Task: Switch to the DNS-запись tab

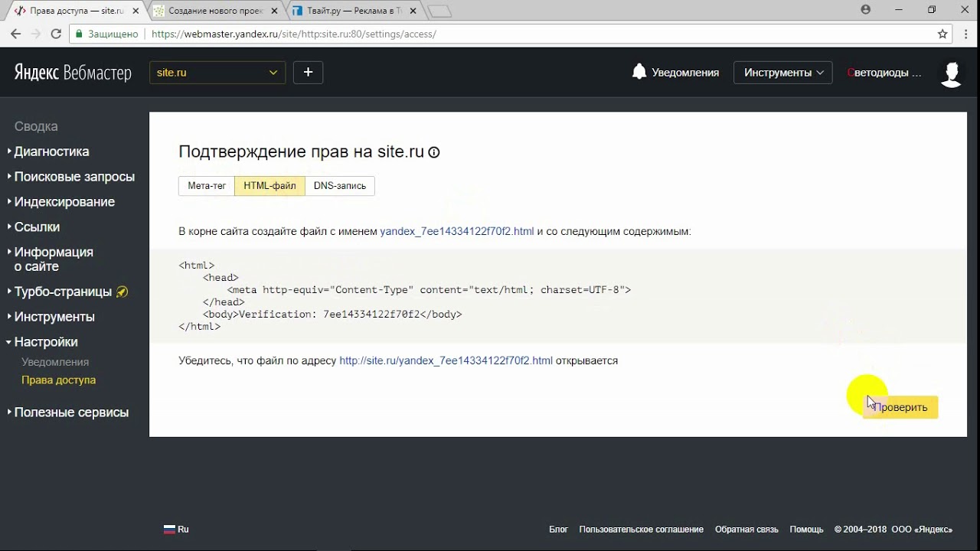Action: coord(340,186)
